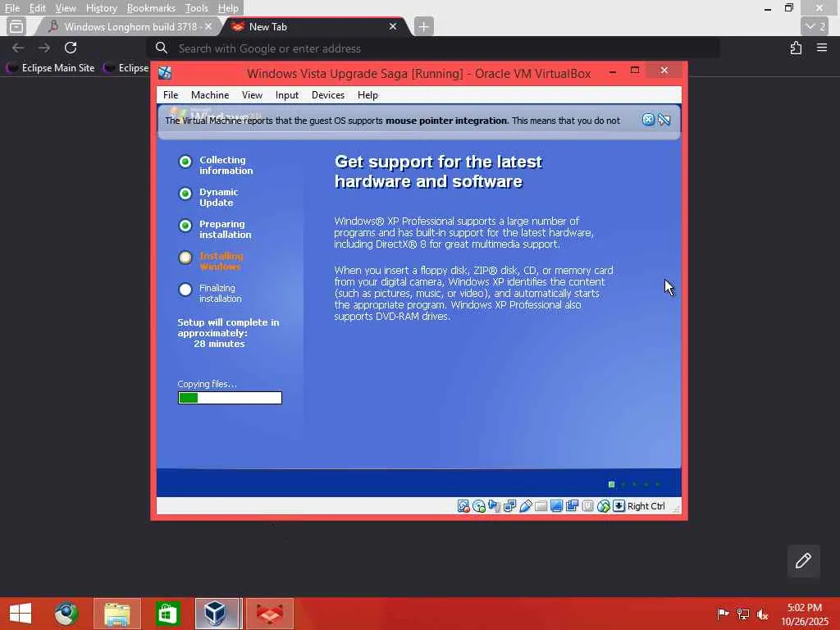Open VirtualBox Help menu

pos(367,95)
